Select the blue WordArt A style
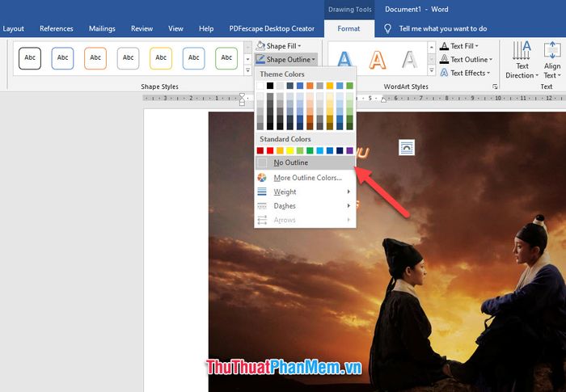This screenshot has width=566, height=392. coord(344,60)
